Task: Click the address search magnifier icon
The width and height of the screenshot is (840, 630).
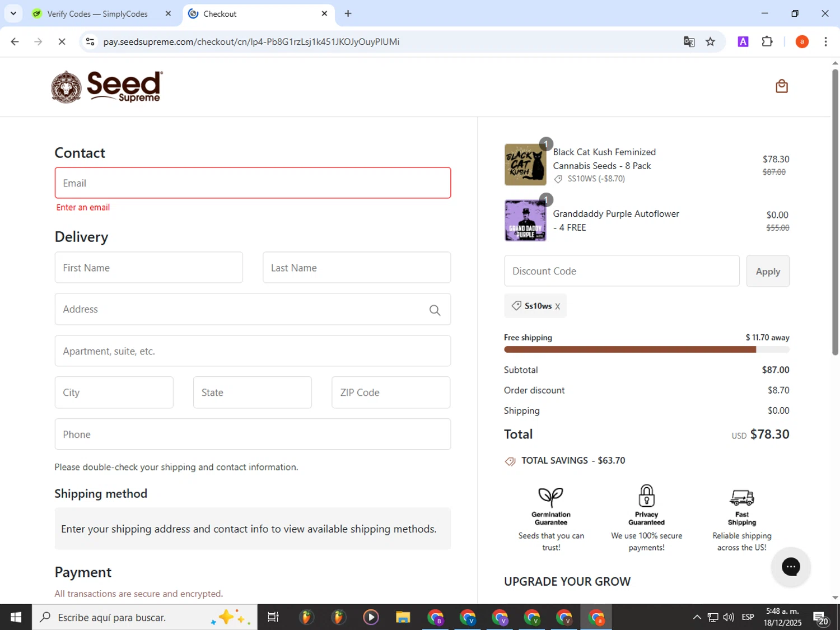Action: [x=435, y=310]
